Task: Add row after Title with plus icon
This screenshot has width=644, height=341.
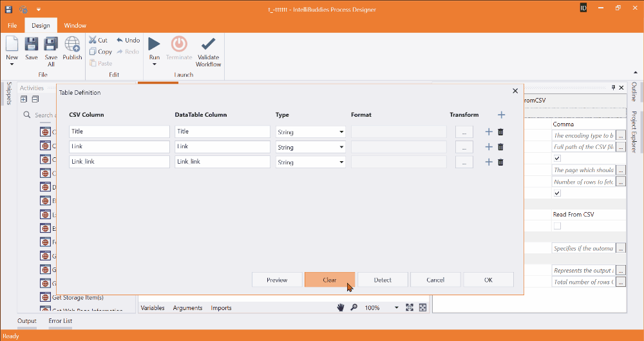Action: pos(489,132)
